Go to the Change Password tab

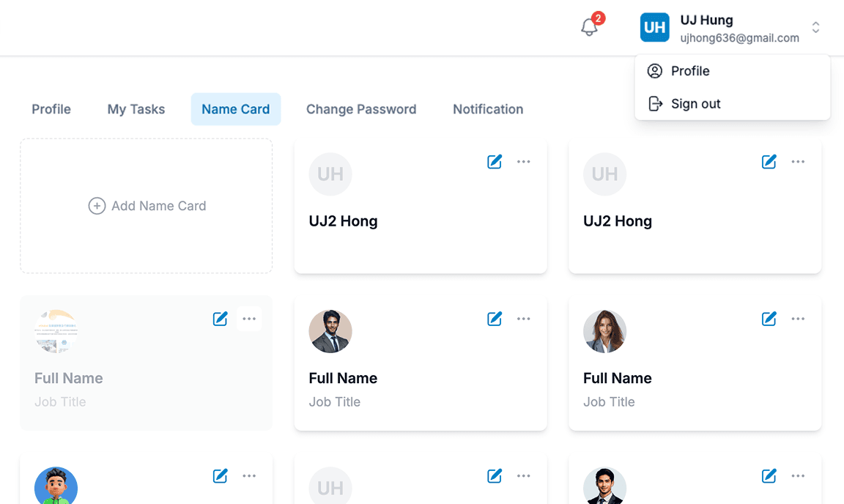(x=361, y=109)
